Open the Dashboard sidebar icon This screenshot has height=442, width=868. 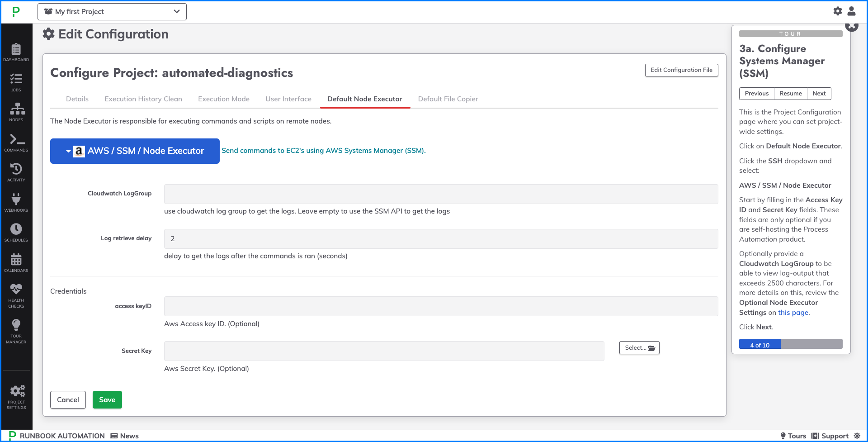tap(16, 52)
